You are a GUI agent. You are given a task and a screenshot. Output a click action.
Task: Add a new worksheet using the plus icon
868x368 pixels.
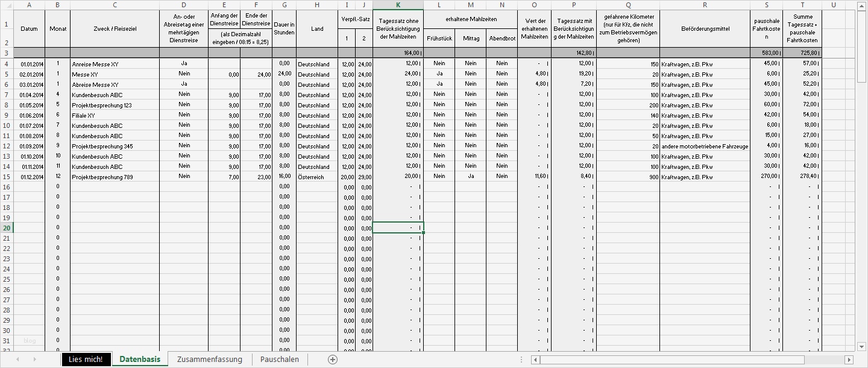pos(332,359)
